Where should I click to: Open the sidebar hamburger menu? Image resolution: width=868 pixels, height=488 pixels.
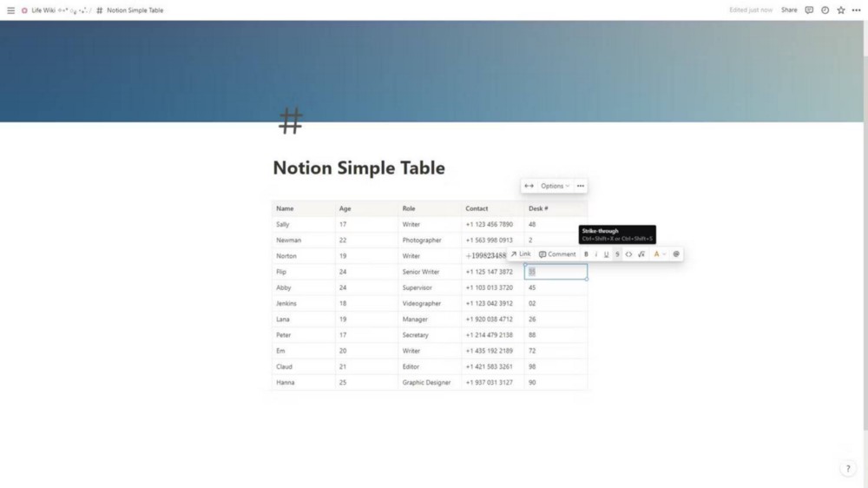[x=10, y=10]
